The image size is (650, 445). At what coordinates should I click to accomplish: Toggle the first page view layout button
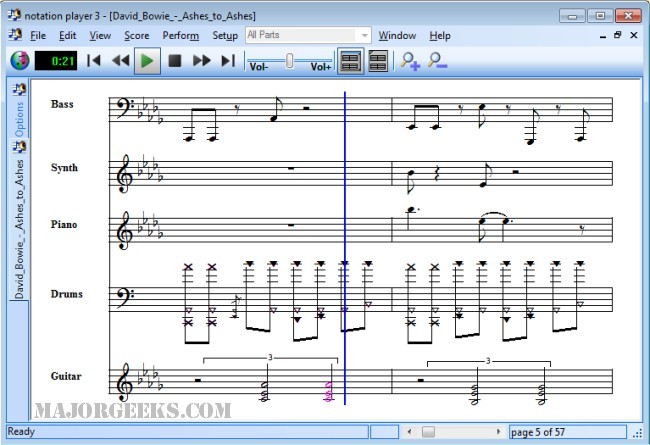pos(350,61)
